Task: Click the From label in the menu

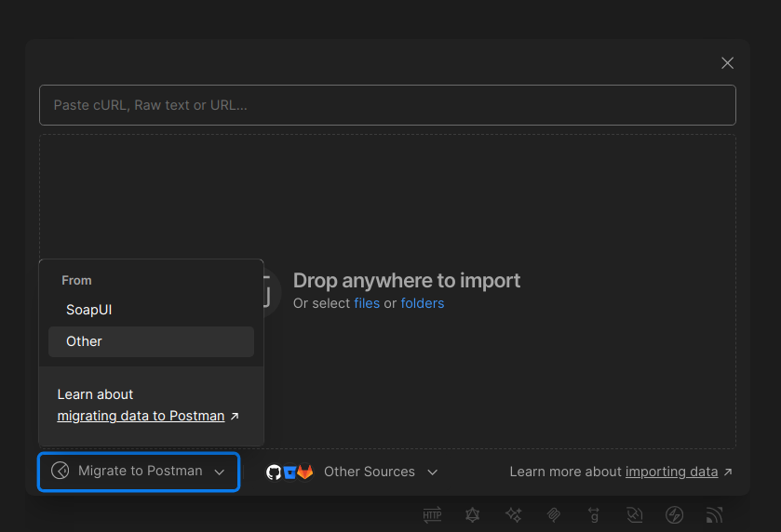Action: coord(76,280)
